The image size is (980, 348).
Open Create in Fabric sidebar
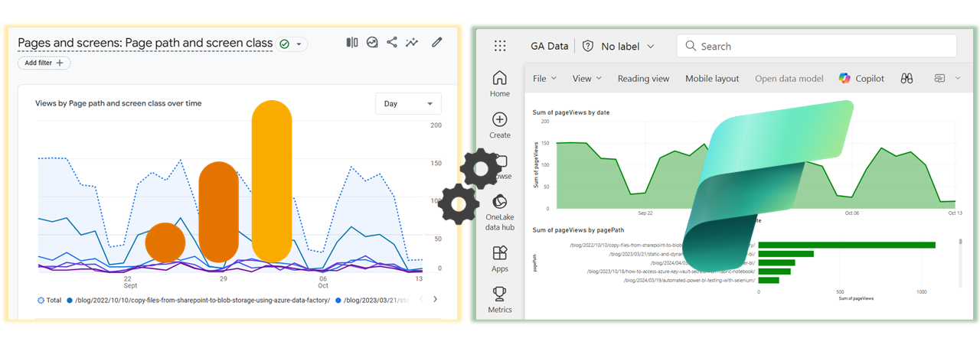pyautogui.click(x=500, y=125)
